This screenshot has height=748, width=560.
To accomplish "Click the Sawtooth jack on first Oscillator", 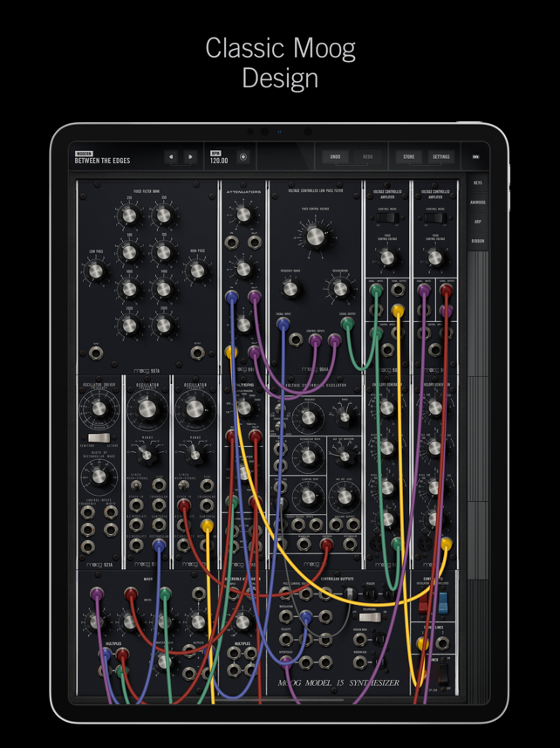I will [159, 525].
